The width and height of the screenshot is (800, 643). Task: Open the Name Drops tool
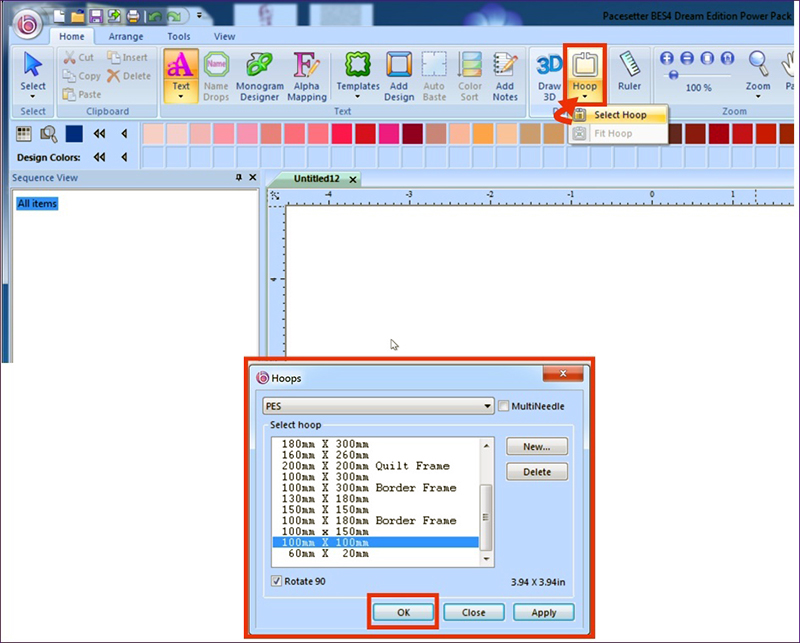click(216, 76)
